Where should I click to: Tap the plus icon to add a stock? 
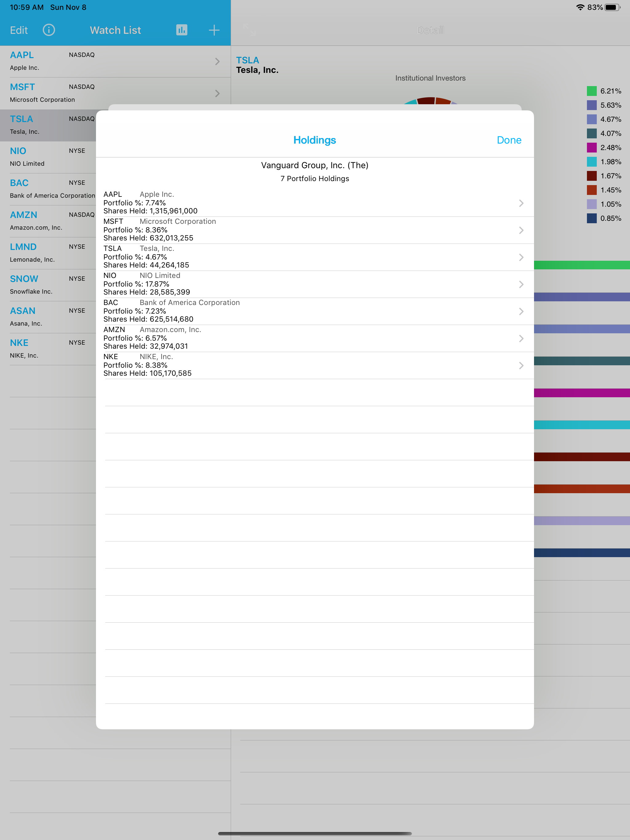(214, 30)
